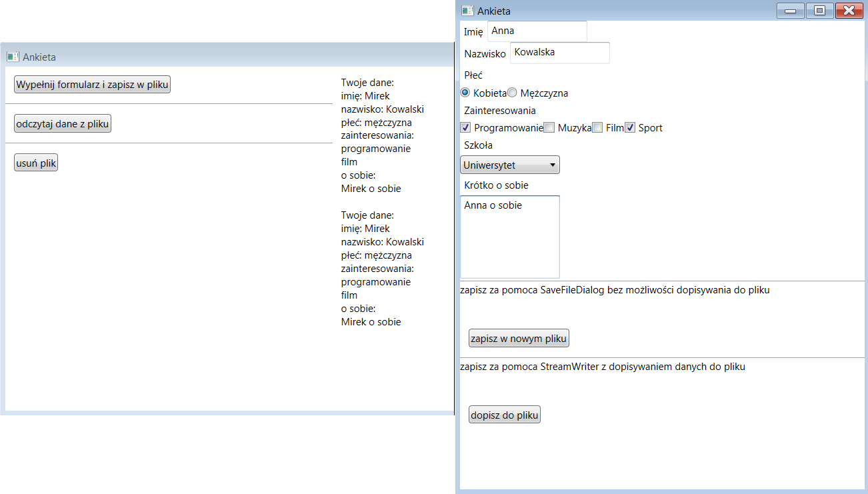Enable the Muzyka checkbox
The width and height of the screenshot is (868, 494).
[549, 128]
